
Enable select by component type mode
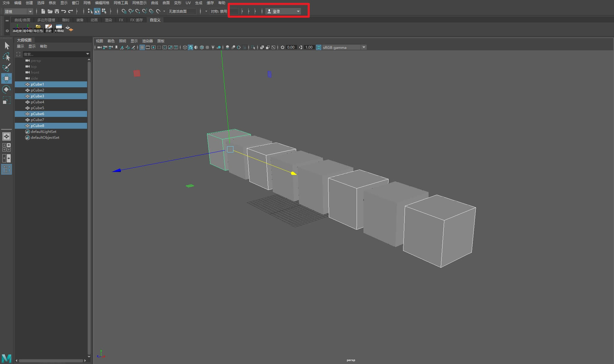pos(104,11)
